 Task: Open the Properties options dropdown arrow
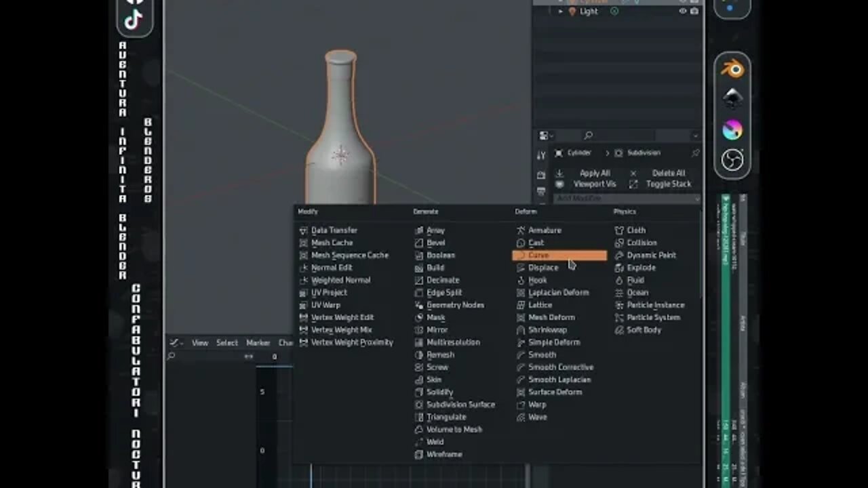point(695,136)
